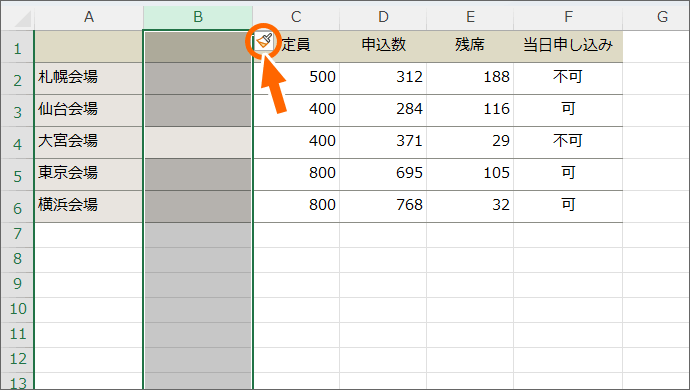This screenshot has width=690, height=390.
Task: Click the 仙台会場 cell
Action: coord(88,110)
